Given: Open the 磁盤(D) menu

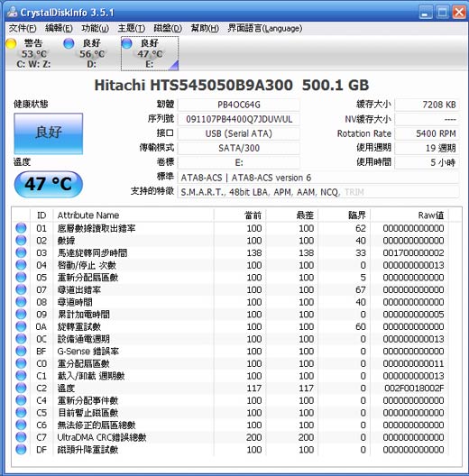Looking at the screenshot, I should coord(168,29).
